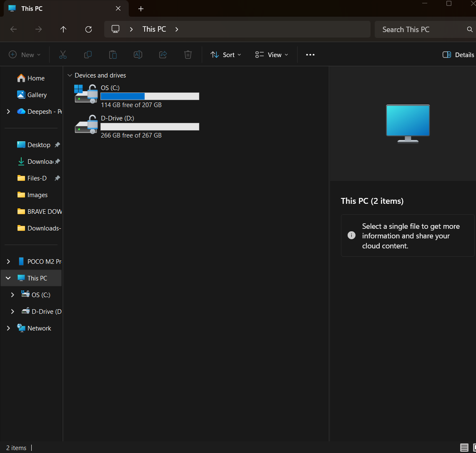Open Gallery in the sidebar

point(32,95)
